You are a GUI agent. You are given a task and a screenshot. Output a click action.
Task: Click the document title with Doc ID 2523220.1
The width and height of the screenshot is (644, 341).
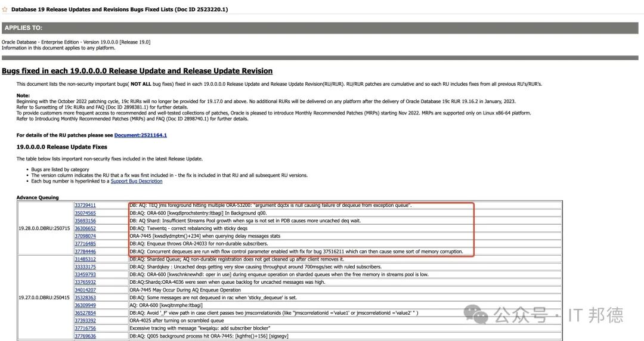click(119, 9)
